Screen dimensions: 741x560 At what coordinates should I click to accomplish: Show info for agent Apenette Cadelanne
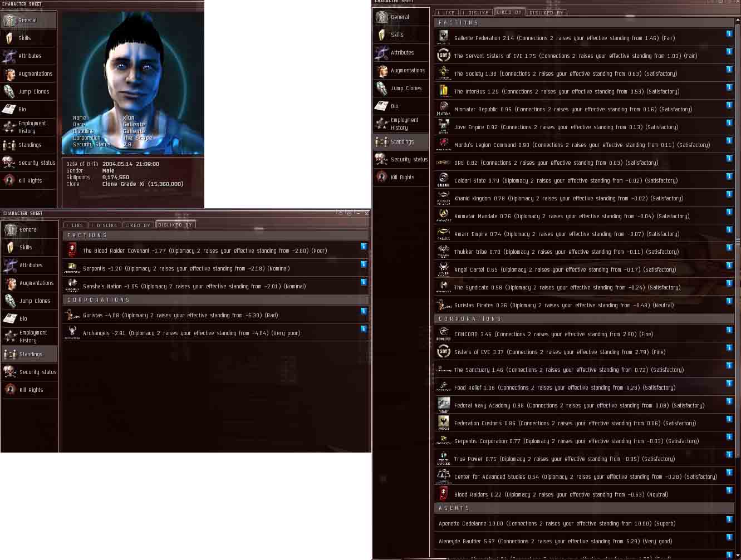coord(729,519)
